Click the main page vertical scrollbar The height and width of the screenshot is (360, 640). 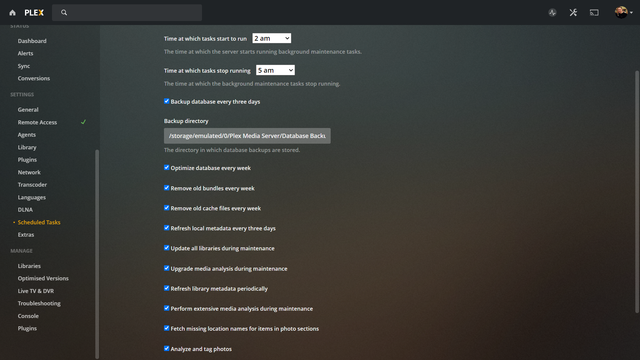[x=637, y=192]
